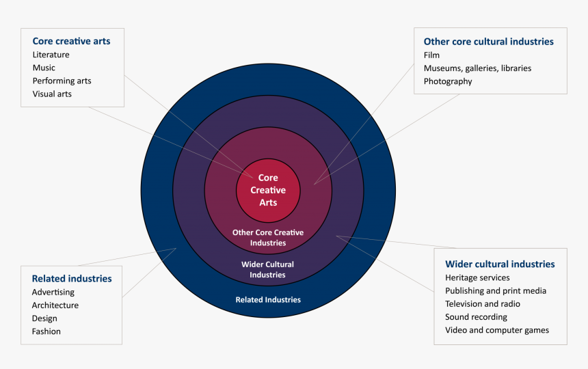Screen dimensions: 588x369
Task: Click the 'Other core cultural industries' heading
Action: [489, 42]
